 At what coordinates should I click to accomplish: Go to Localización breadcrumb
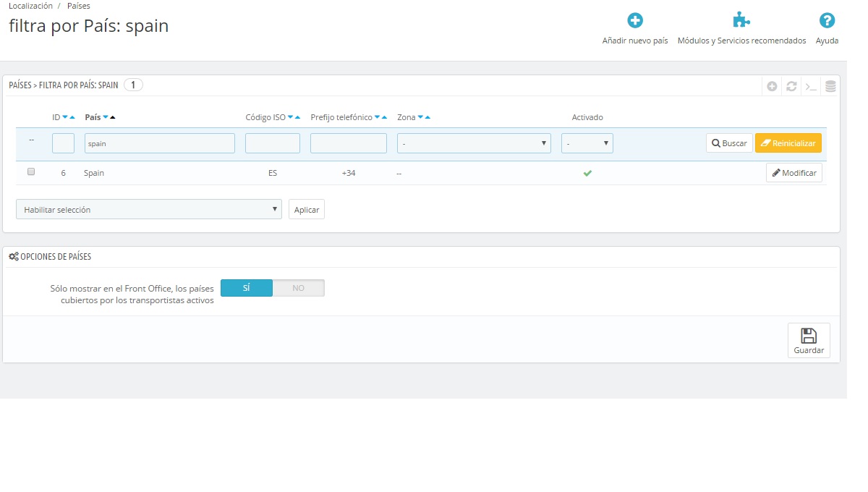click(30, 6)
